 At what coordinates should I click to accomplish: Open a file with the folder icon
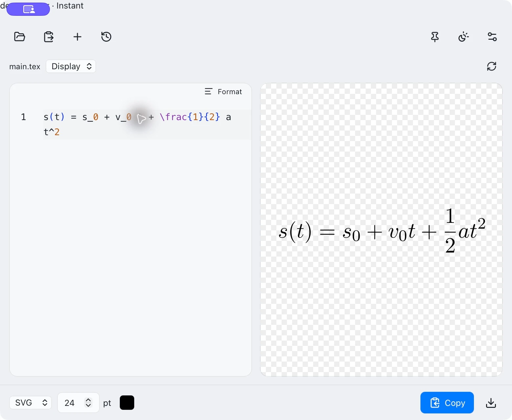[20, 37]
